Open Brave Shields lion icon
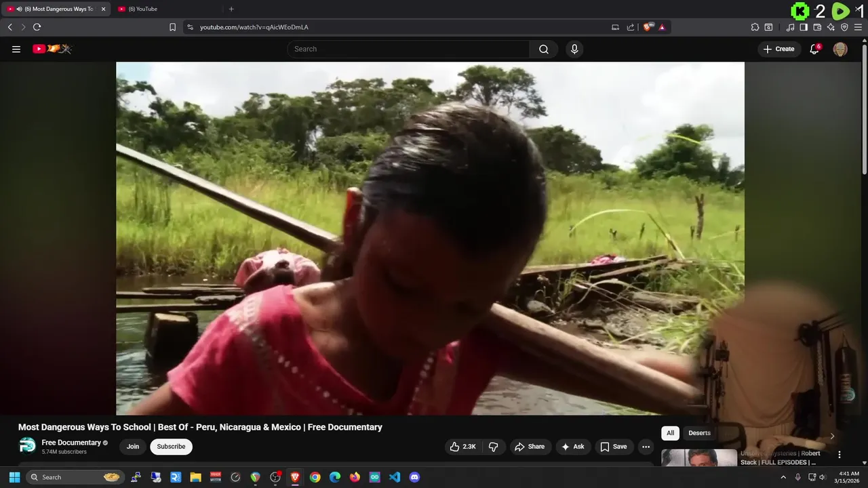Screen dimensions: 868x488 (x=648, y=27)
